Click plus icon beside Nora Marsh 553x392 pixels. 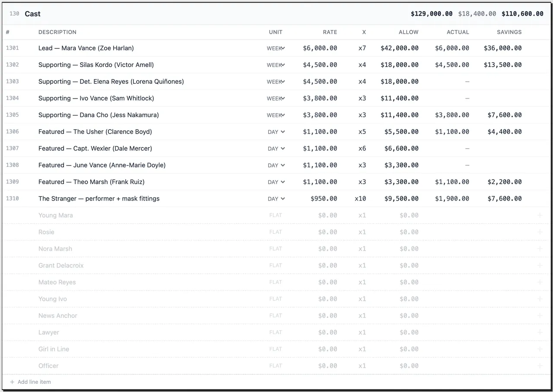[540, 249]
